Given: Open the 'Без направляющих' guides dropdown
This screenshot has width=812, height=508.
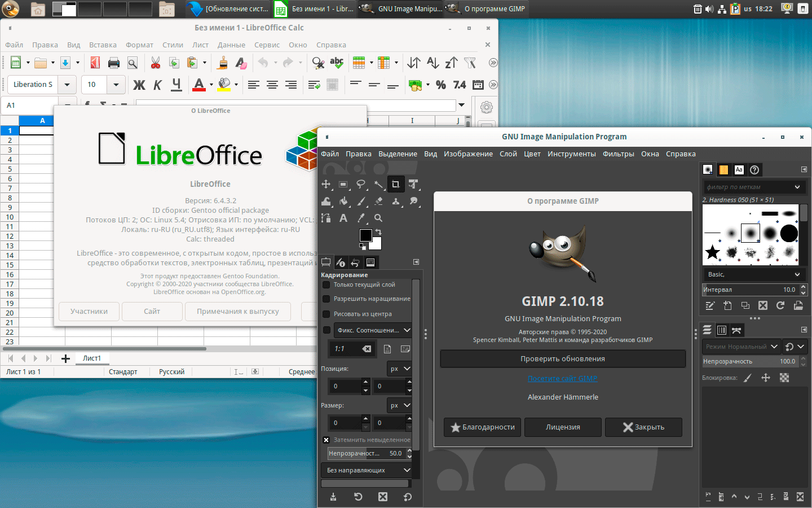Looking at the screenshot, I should [367, 470].
